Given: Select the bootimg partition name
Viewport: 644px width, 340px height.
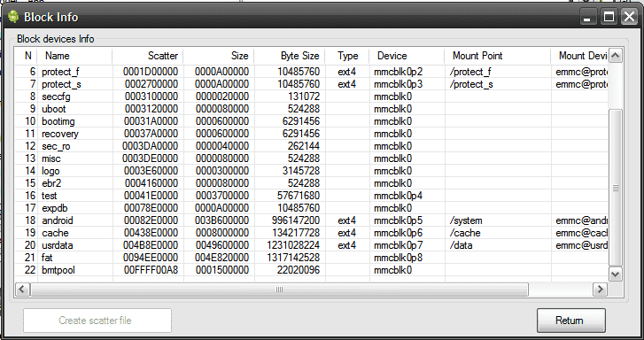Looking at the screenshot, I should coord(58,121).
